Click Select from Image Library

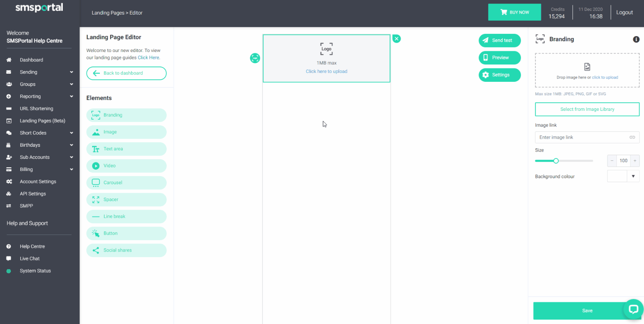[587, 109]
